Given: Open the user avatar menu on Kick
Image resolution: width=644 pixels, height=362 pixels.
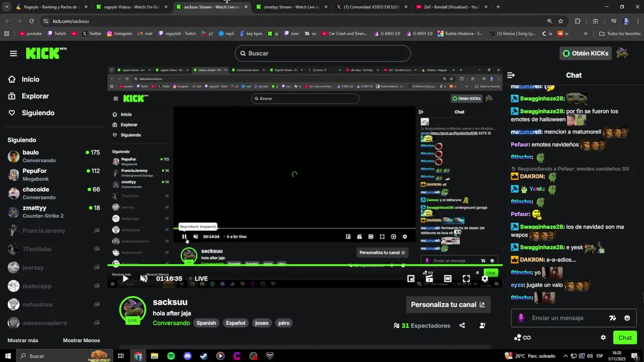Looking at the screenshot, I should [x=622, y=53].
